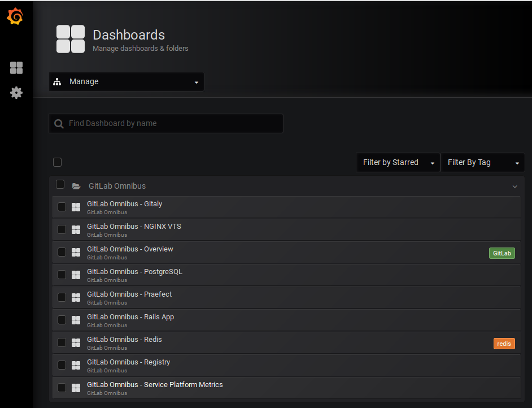Collapse the GitLab Omnibus folder chevron
This screenshot has width=532, height=408.
(x=514, y=186)
